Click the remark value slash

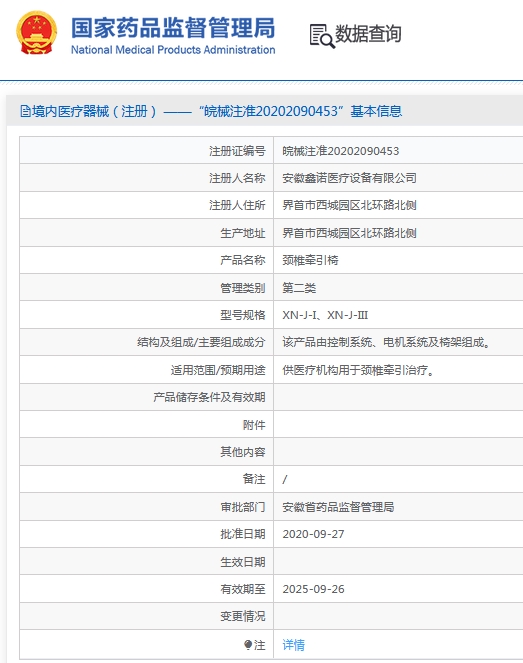coord(285,479)
